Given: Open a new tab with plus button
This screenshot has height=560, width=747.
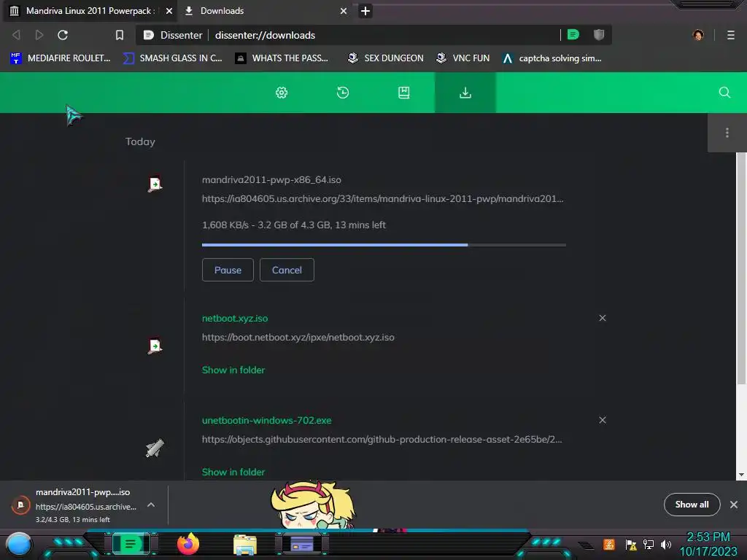Looking at the screenshot, I should [365, 10].
